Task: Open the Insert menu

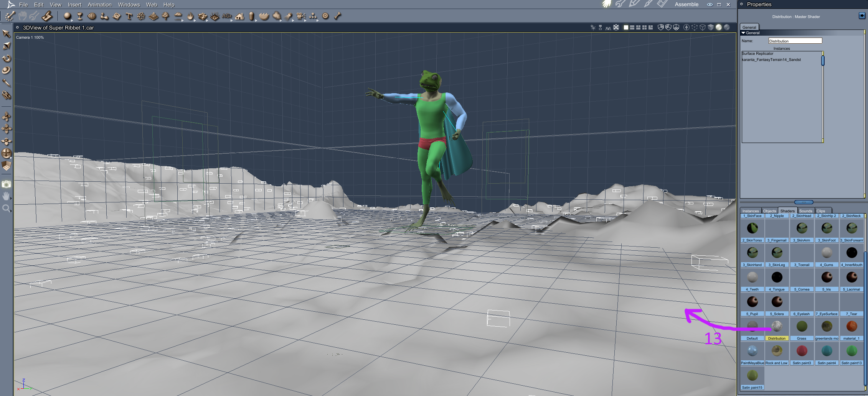Action: coord(74,5)
